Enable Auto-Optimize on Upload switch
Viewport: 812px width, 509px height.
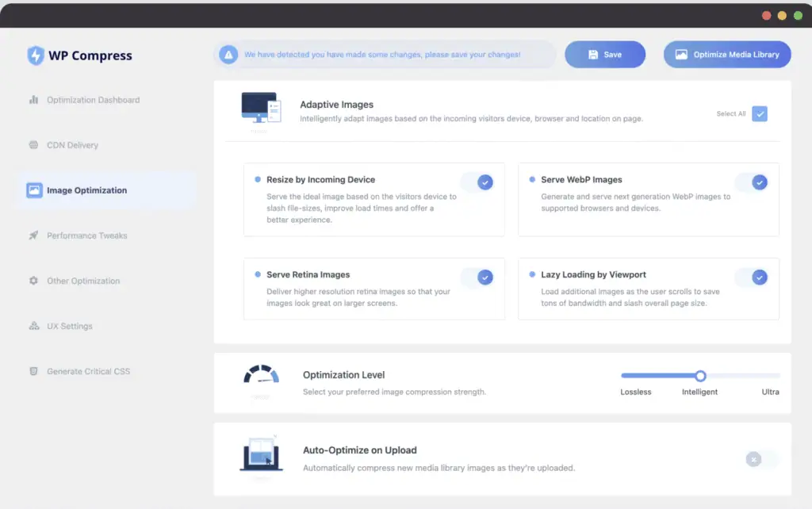[x=762, y=459]
